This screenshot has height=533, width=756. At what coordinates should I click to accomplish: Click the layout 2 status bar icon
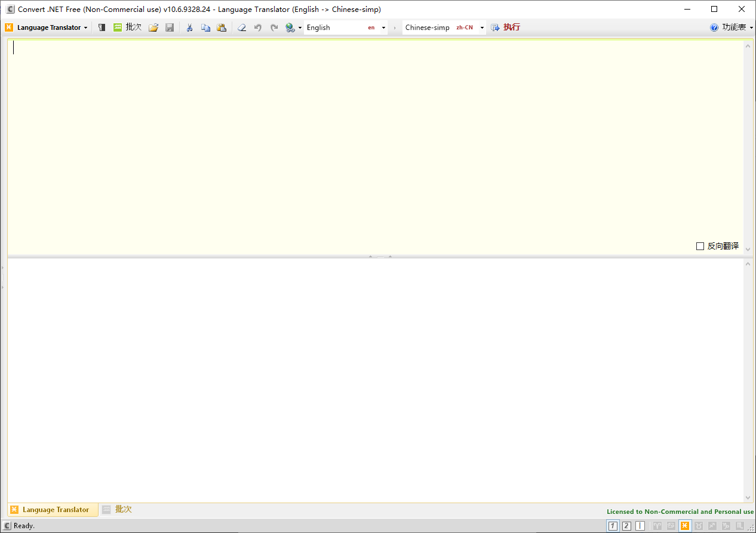pos(626,526)
